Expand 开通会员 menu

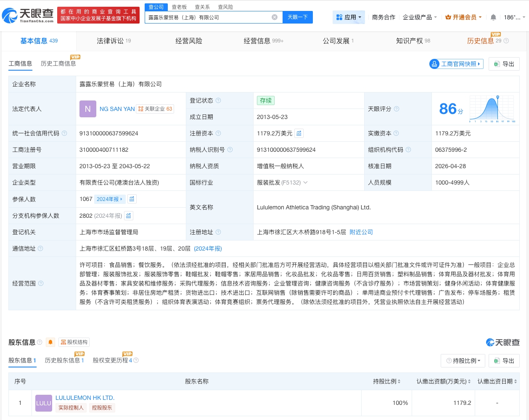click(463, 17)
